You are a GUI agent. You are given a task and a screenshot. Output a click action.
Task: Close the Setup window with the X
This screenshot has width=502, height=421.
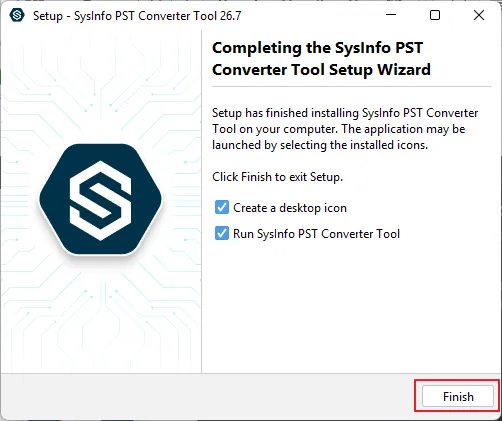tap(479, 15)
